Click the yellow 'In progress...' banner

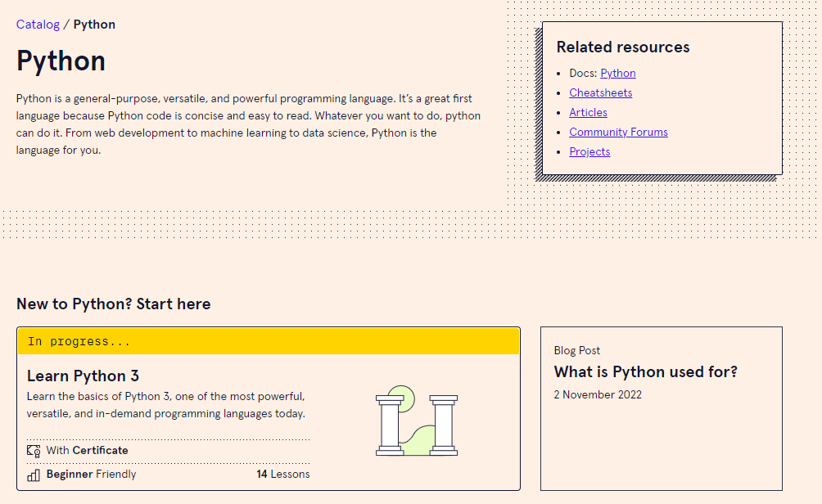click(269, 341)
